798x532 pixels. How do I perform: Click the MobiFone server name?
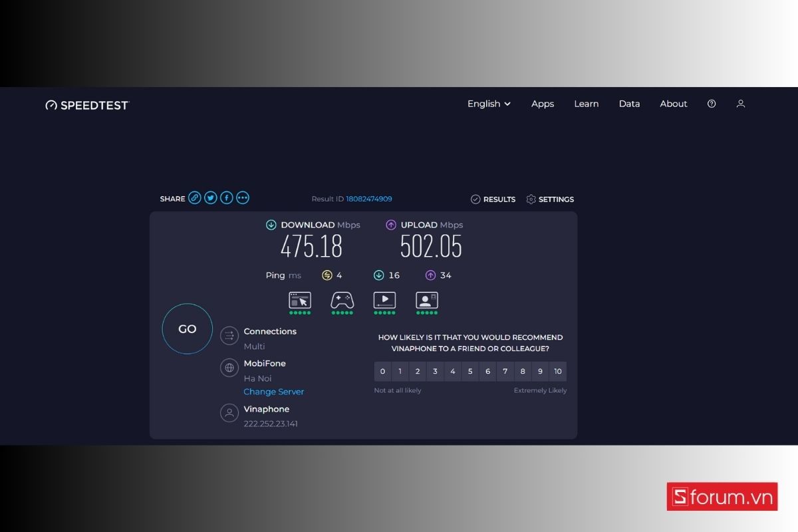[265, 363]
